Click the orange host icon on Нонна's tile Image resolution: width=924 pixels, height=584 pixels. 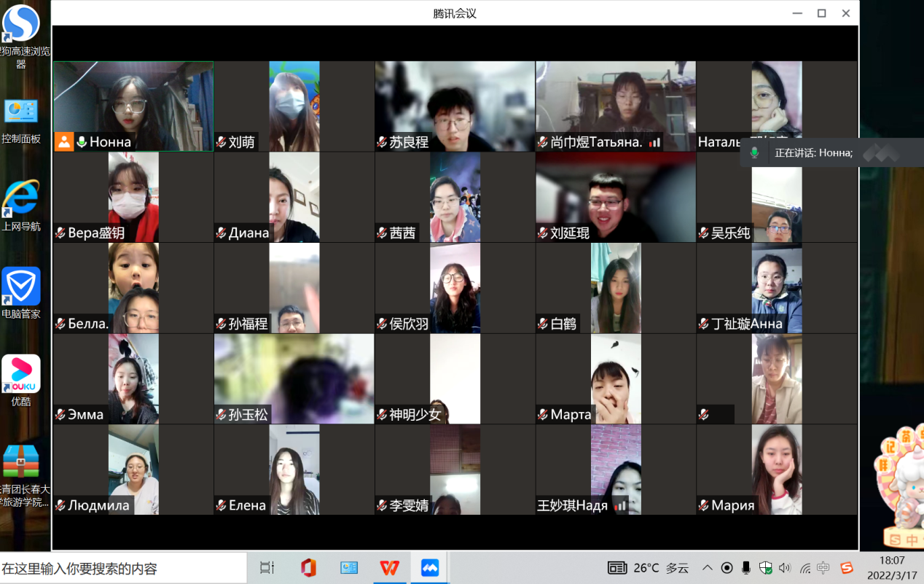(x=64, y=141)
